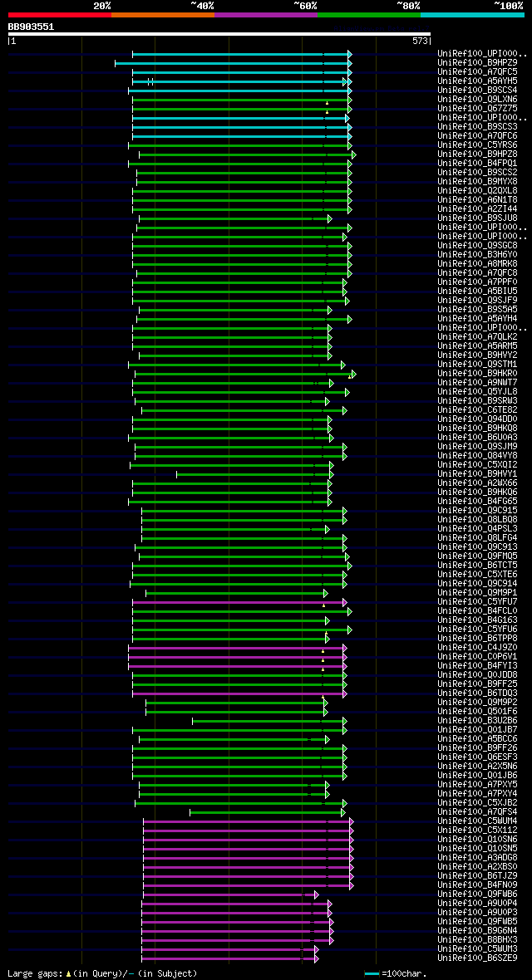Select the UniRef100_Q94DD0 label
Image resolution: width=532 pixels, height=980 pixels.
pyautogui.click(x=477, y=419)
